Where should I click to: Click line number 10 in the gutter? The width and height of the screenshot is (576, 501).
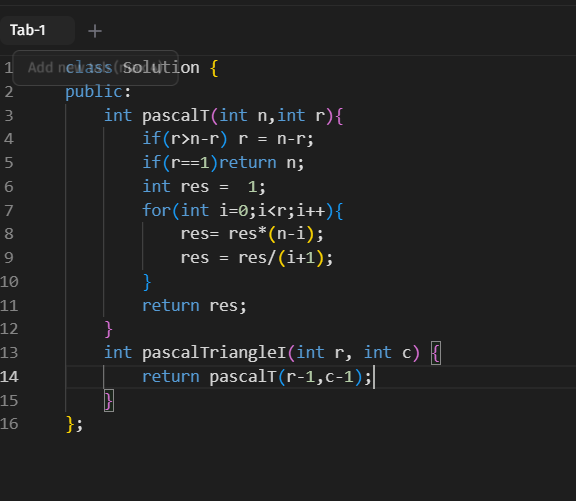[x=9, y=282]
